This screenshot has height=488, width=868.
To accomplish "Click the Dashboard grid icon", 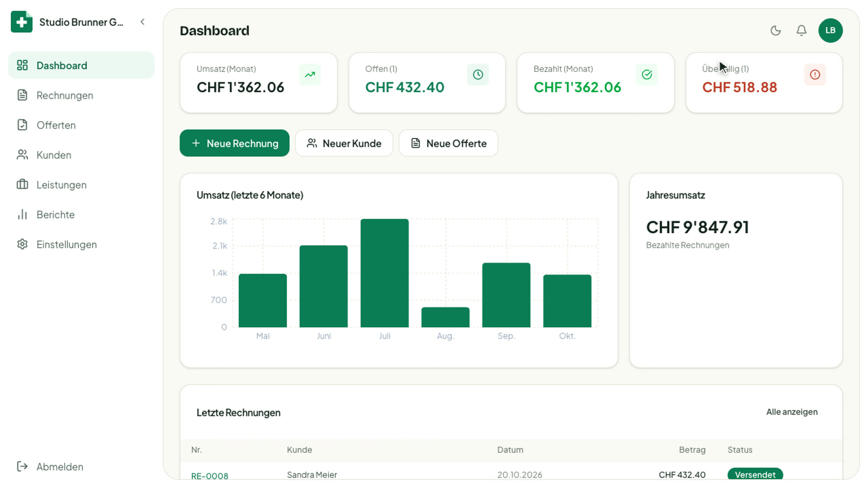I will [22, 66].
